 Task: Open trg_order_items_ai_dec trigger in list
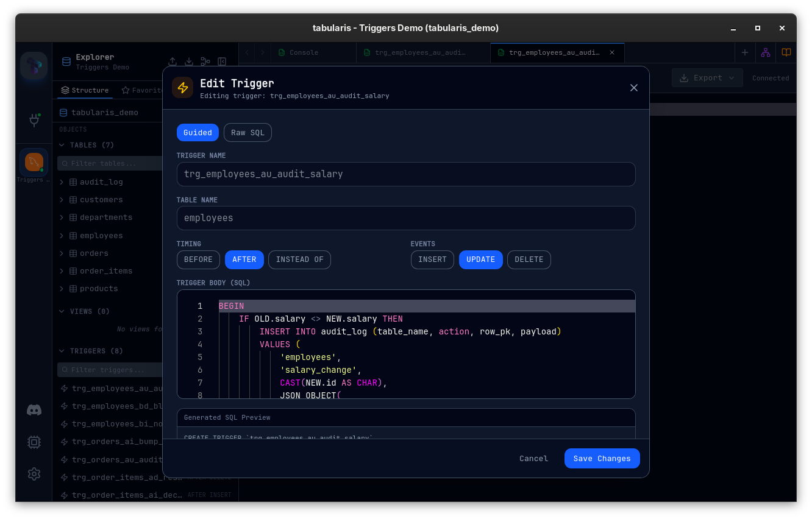[127, 495]
